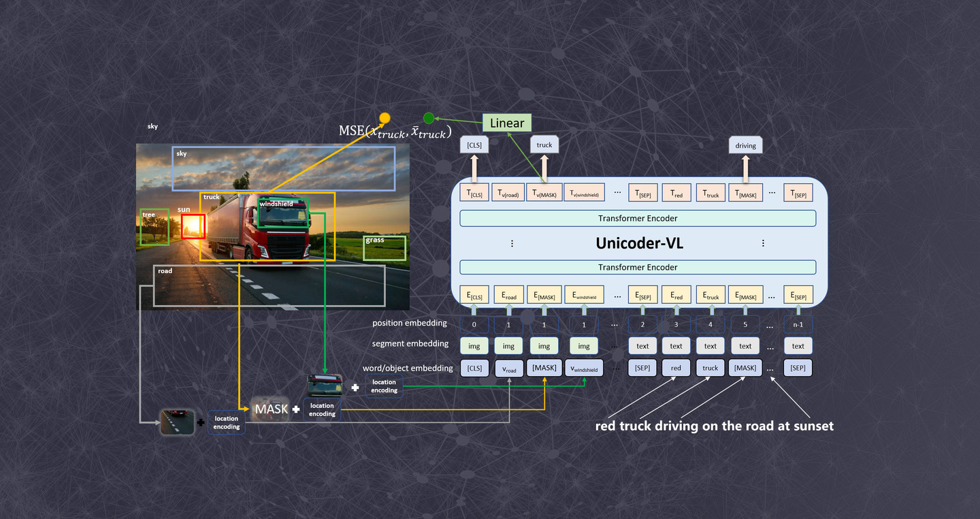Click the E windshield embedding box
The height and width of the screenshot is (519, 980).
[x=584, y=296]
